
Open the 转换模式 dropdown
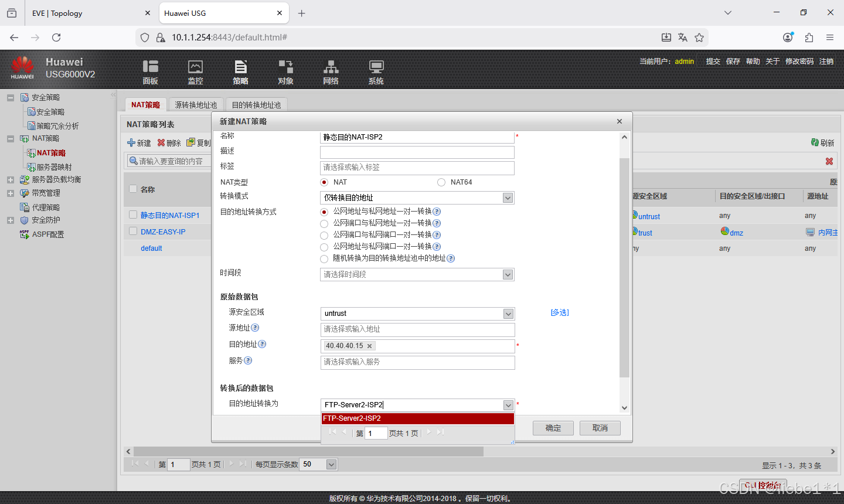point(508,198)
